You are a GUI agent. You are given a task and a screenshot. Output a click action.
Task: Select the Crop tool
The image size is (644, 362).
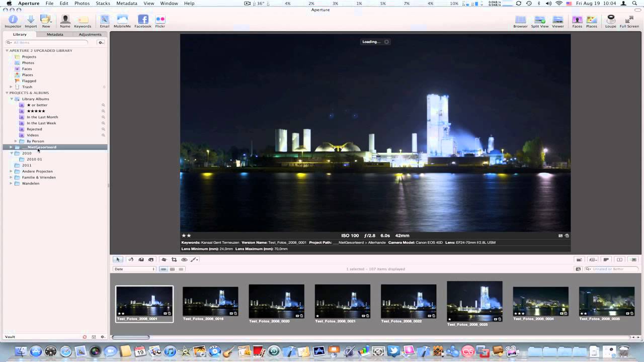[174, 259]
